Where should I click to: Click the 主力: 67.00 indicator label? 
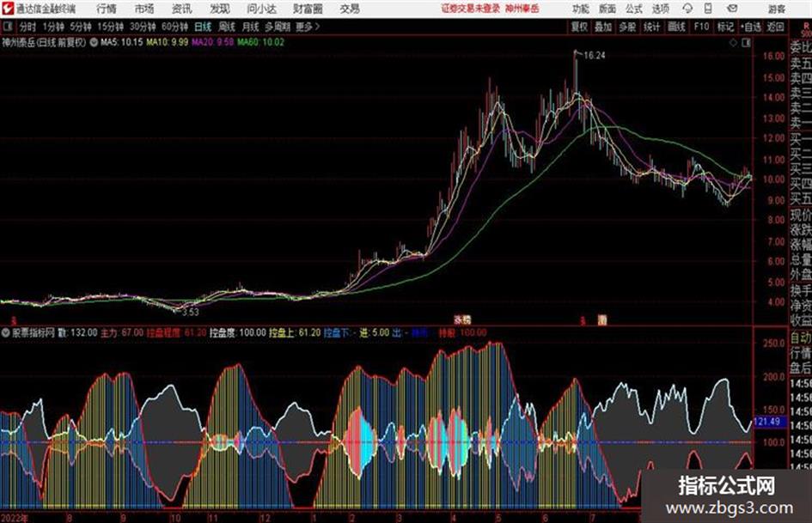coord(121,332)
